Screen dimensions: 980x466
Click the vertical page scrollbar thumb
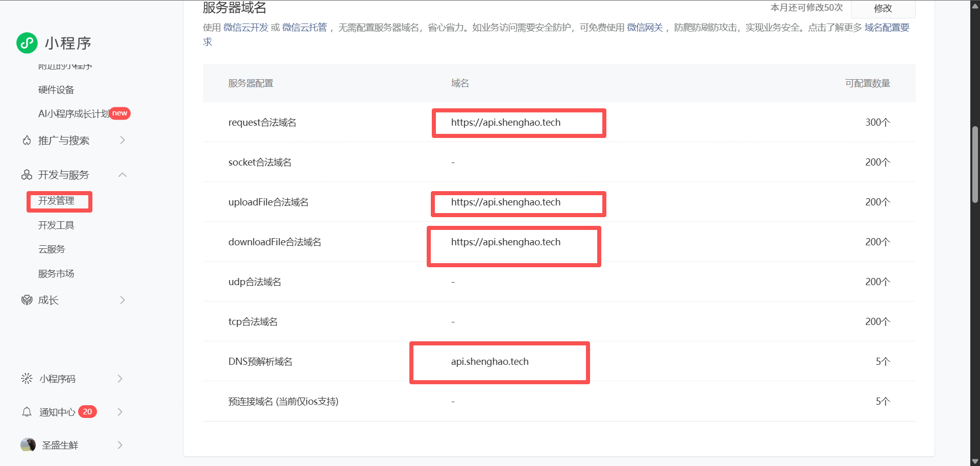pyautogui.click(x=975, y=164)
